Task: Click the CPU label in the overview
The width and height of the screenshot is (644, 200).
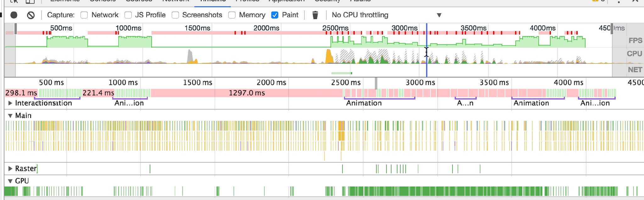Action: click(634, 54)
